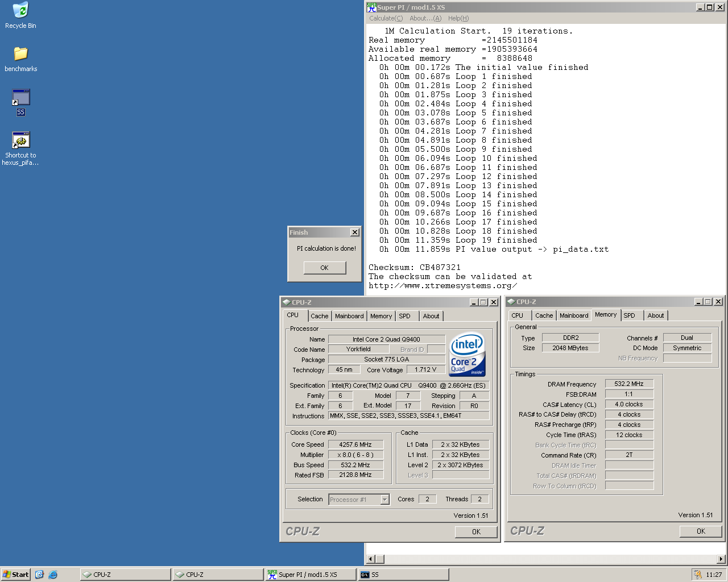Click the Channels # Dual field
728x582 pixels.
687,338
